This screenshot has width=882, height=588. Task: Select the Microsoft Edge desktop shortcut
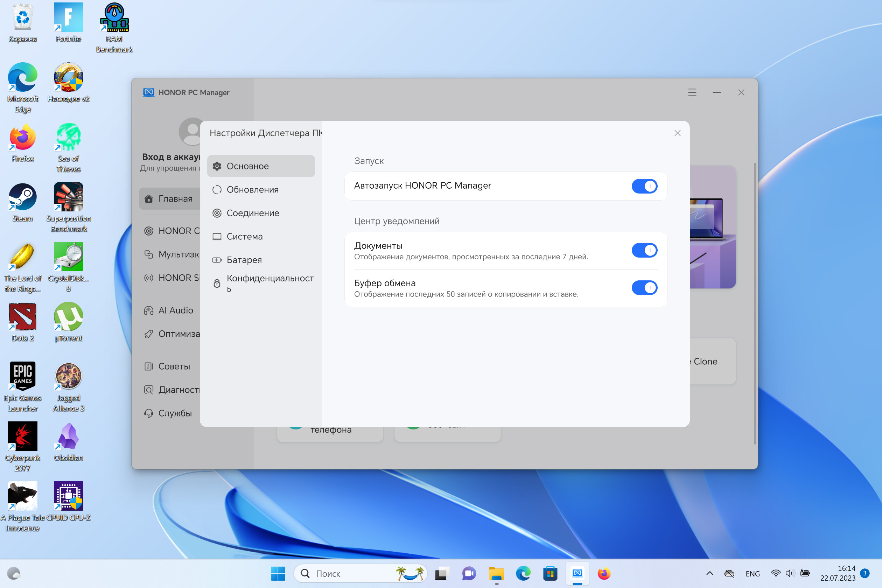[23, 88]
